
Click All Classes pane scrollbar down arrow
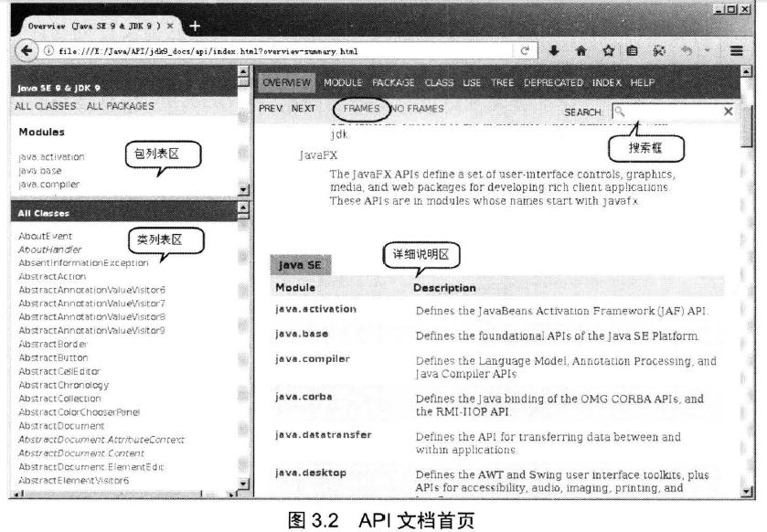tap(243, 484)
